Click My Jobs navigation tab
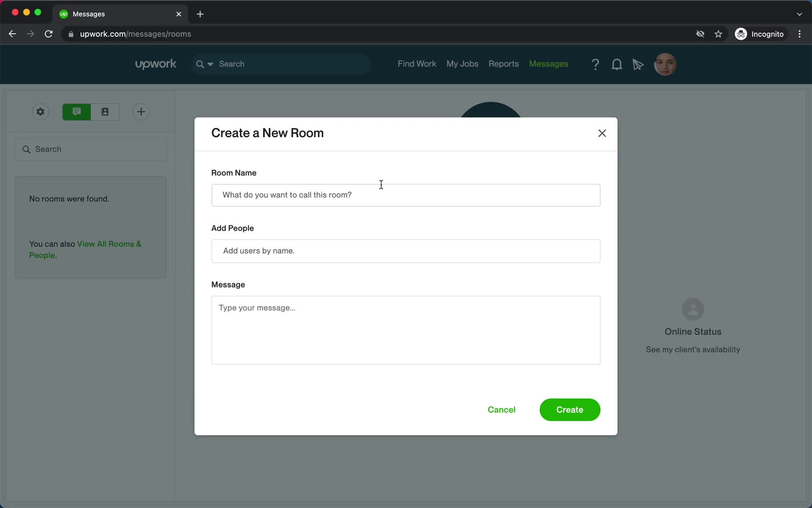 pyautogui.click(x=462, y=64)
